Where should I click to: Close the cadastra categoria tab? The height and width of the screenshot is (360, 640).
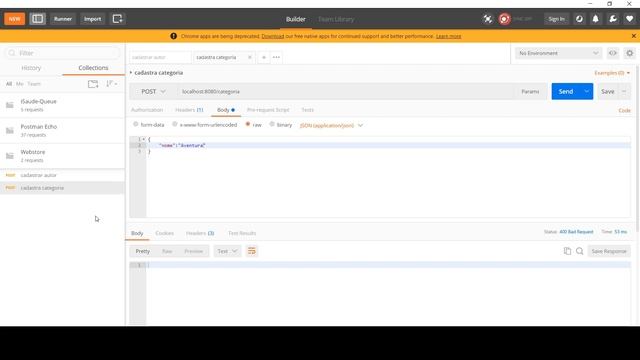pos(250,58)
